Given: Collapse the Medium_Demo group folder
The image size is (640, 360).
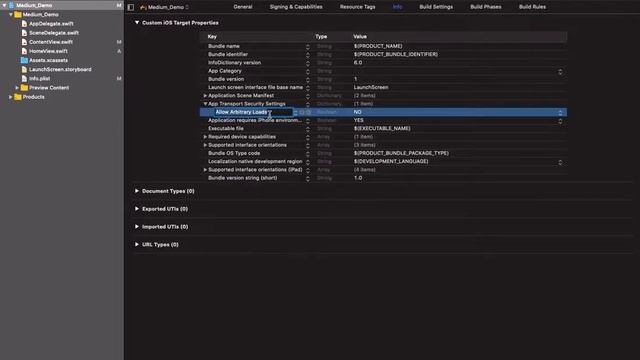Looking at the screenshot, I should 11,14.
